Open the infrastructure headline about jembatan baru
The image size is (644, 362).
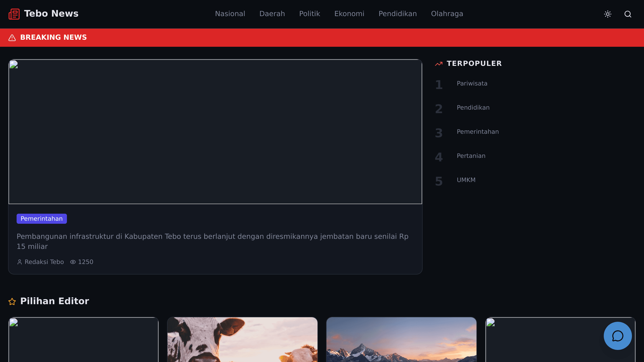point(213,241)
